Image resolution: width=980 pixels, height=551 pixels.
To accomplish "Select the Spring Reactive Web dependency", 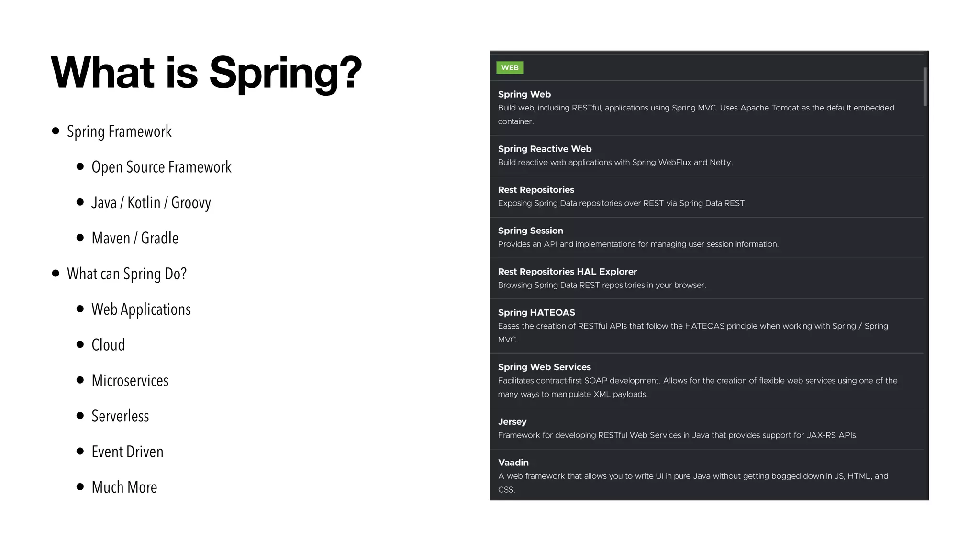I will click(545, 149).
